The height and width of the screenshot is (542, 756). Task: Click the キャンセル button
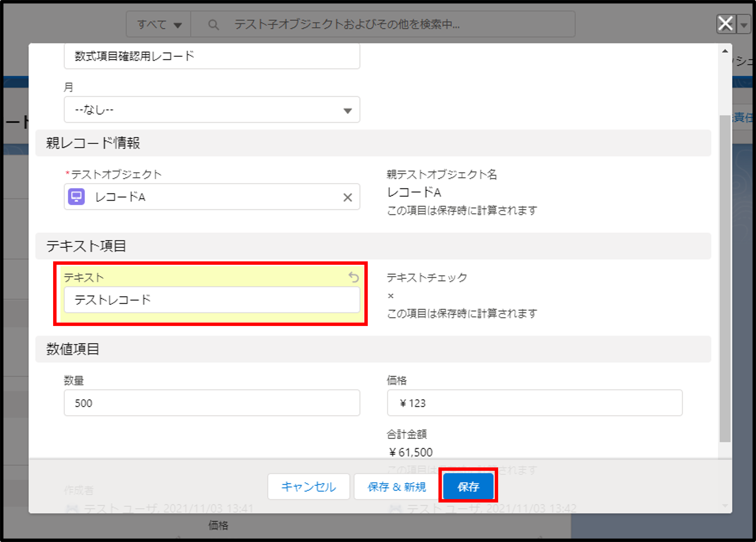pos(308,487)
